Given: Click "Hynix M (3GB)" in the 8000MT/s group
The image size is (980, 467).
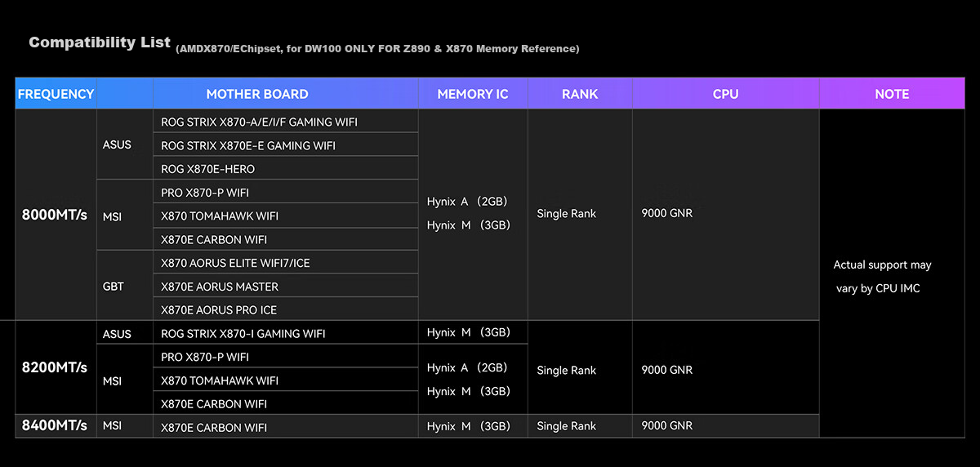Looking at the screenshot, I should 468,225.
